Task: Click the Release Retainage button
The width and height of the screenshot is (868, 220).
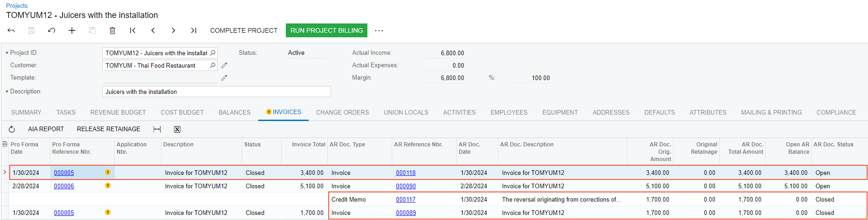Action: coord(108,129)
